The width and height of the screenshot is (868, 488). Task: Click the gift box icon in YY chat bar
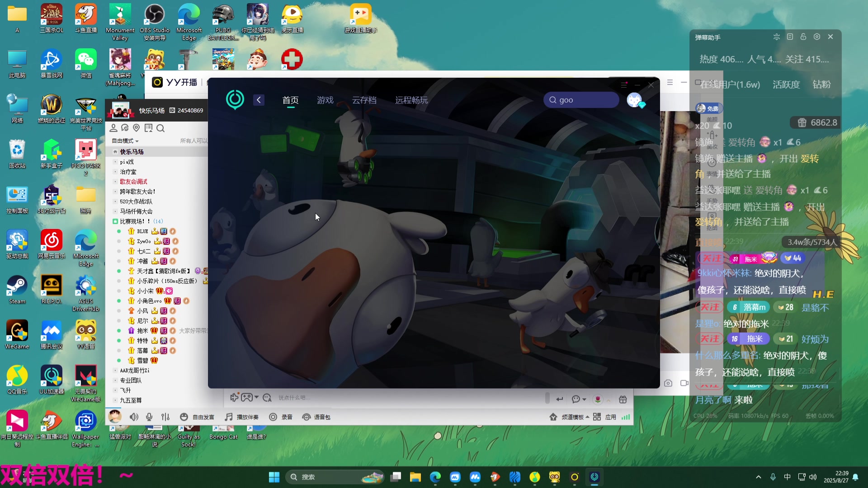[x=623, y=399]
